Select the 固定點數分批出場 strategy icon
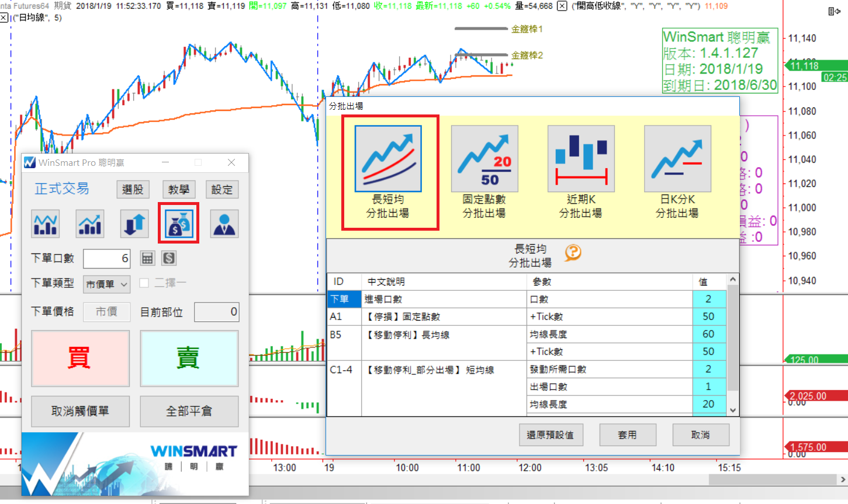The height and width of the screenshot is (504, 848). pos(484,159)
